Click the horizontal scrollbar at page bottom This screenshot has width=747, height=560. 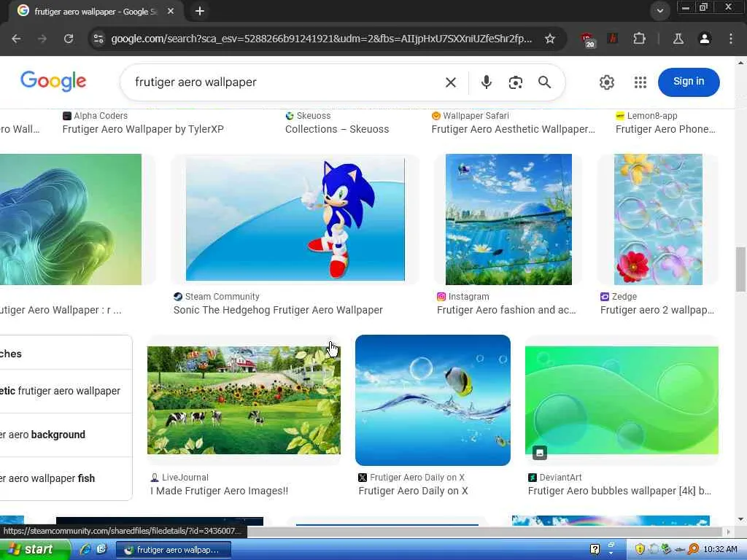point(484,532)
